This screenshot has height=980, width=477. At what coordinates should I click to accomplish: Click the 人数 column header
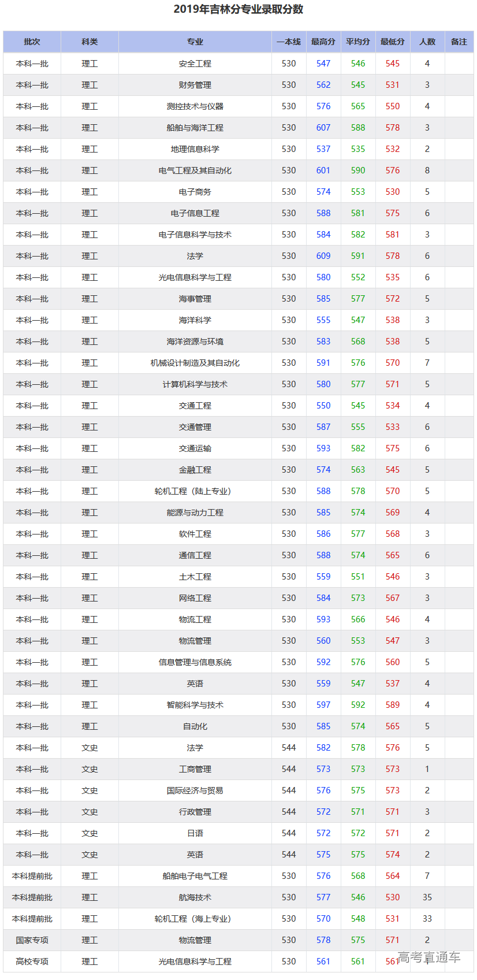click(x=427, y=42)
